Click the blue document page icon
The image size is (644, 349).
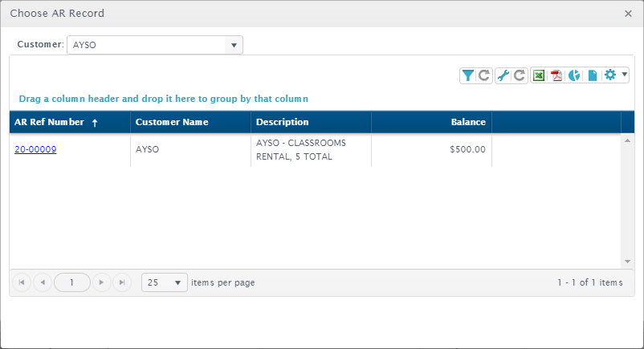click(x=593, y=75)
